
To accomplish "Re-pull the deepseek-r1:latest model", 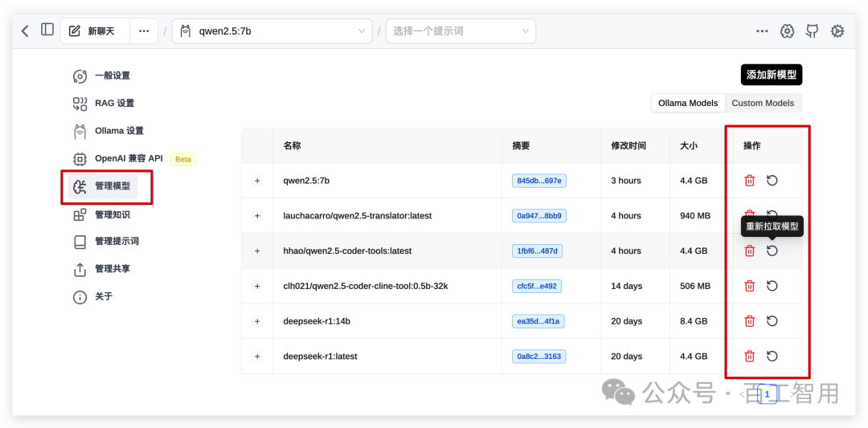I will [772, 356].
